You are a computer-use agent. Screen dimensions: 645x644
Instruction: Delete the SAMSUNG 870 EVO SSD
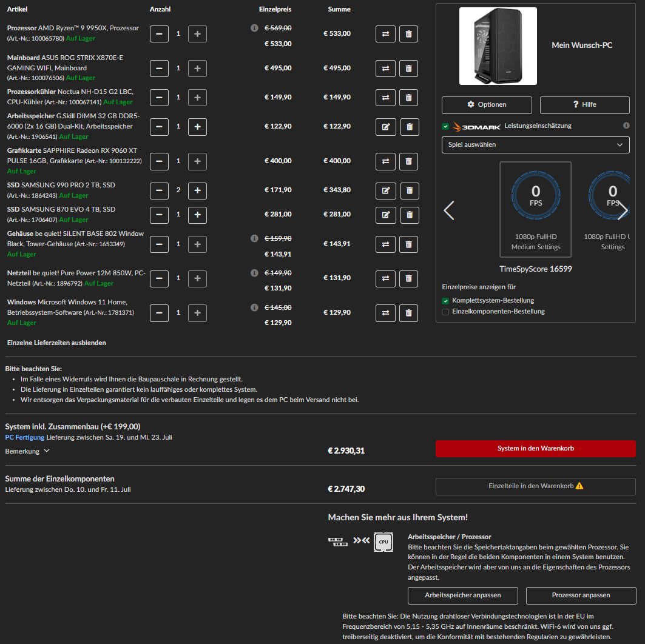410,215
